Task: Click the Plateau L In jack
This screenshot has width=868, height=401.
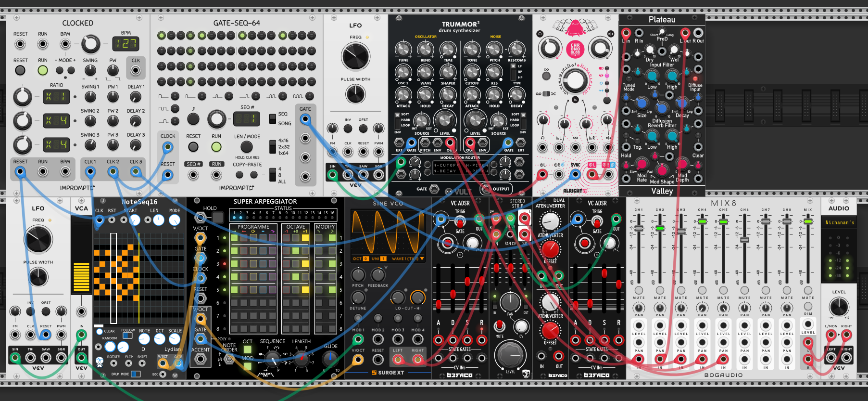Action: (x=626, y=33)
